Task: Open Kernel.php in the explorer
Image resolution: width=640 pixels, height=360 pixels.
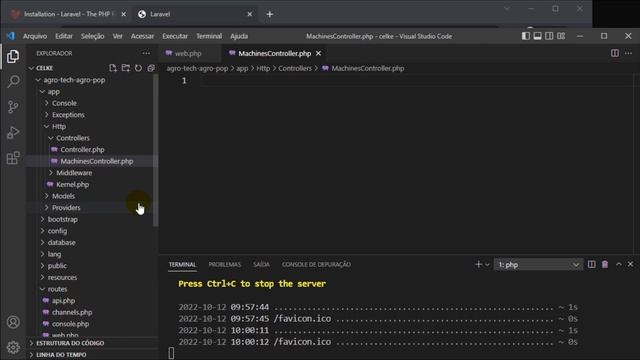Action: pos(72,184)
